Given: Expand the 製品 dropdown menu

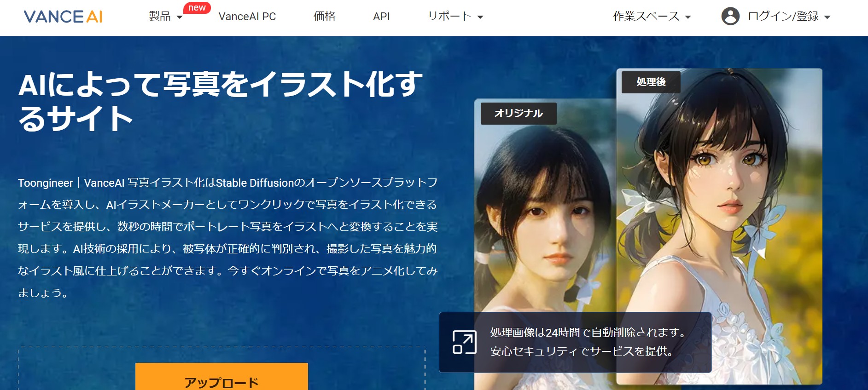Looking at the screenshot, I should (x=165, y=17).
